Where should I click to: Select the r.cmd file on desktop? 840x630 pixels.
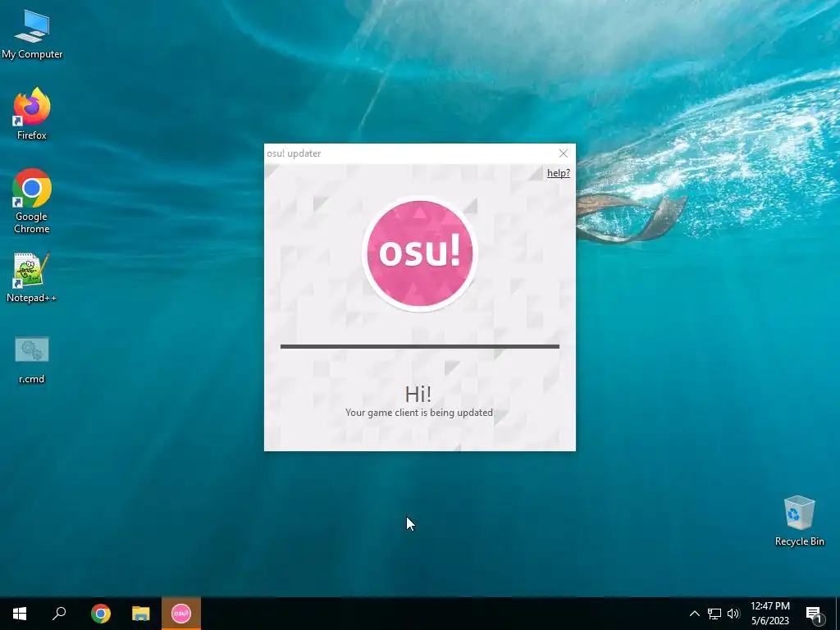(x=32, y=360)
